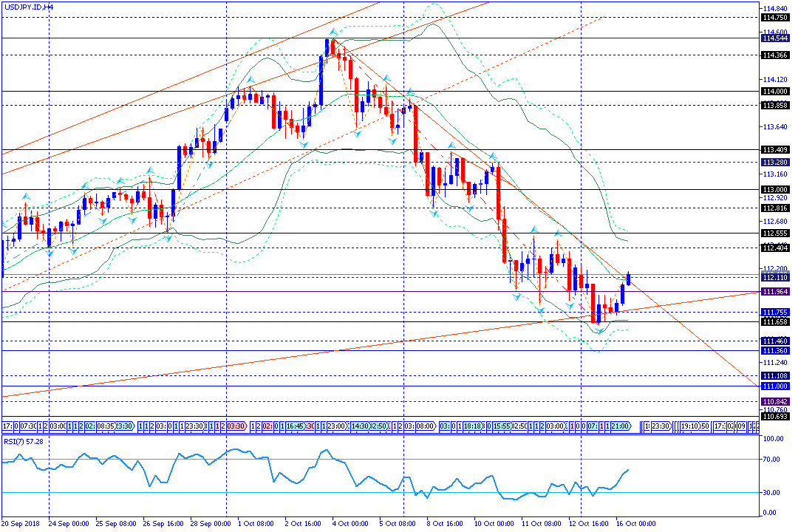The width and height of the screenshot is (798, 532).
Task: Click the 114.120 price axis value
Action: click(x=776, y=80)
